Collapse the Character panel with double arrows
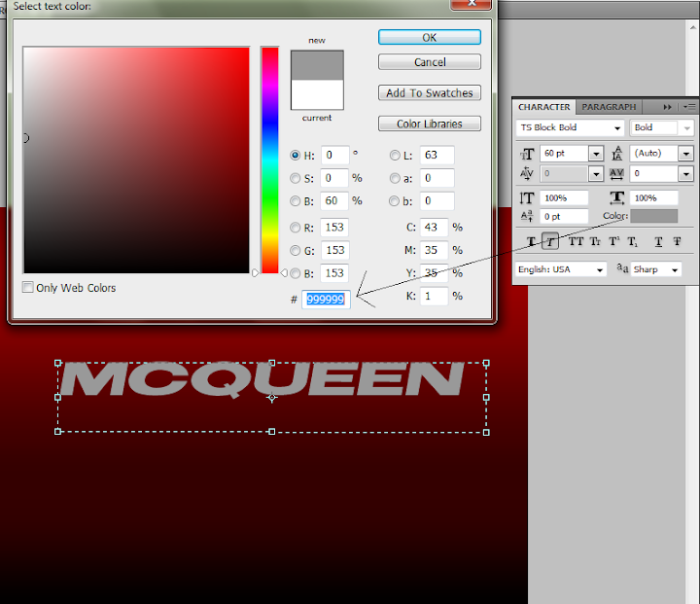The image size is (700, 604). coord(667,107)
